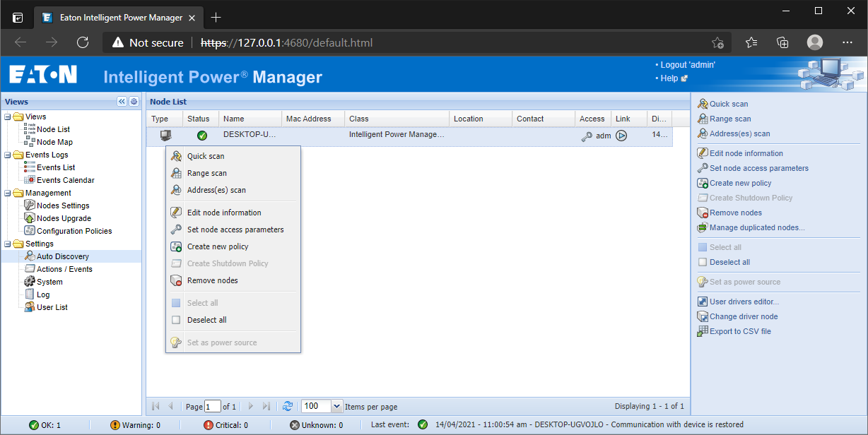Open browser Favorites icon
The image size is (868, 435).
752,42
